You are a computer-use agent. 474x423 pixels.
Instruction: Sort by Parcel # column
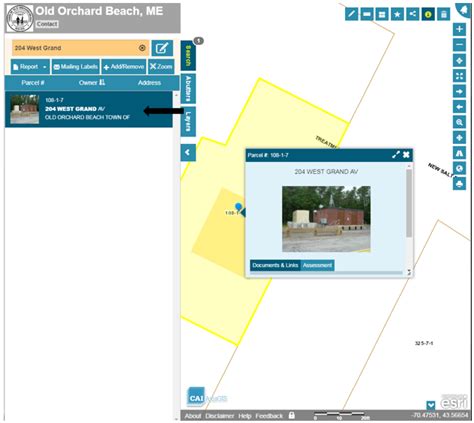point(33,83)
